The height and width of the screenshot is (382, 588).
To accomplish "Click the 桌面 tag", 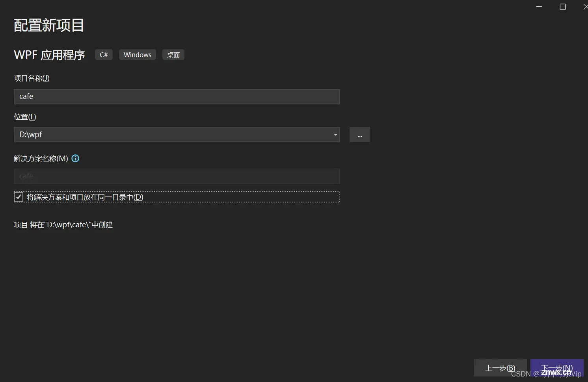I will (x=173, y=55).
